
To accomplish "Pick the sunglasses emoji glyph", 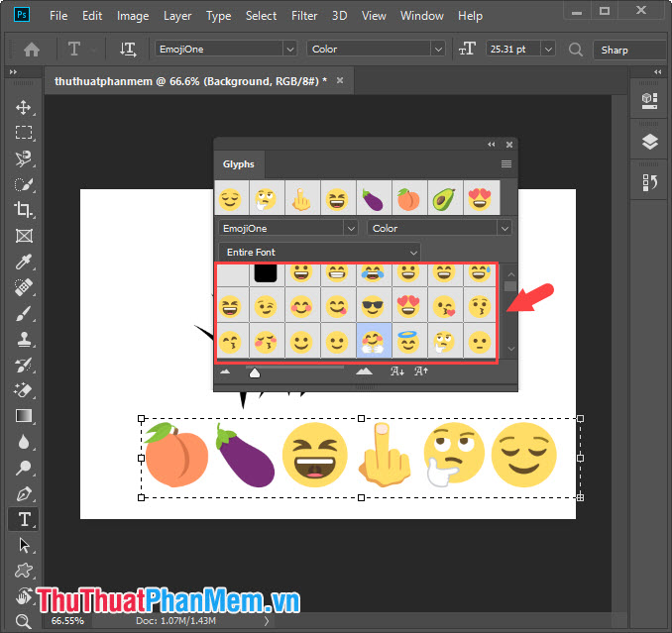I will (373, 306).
